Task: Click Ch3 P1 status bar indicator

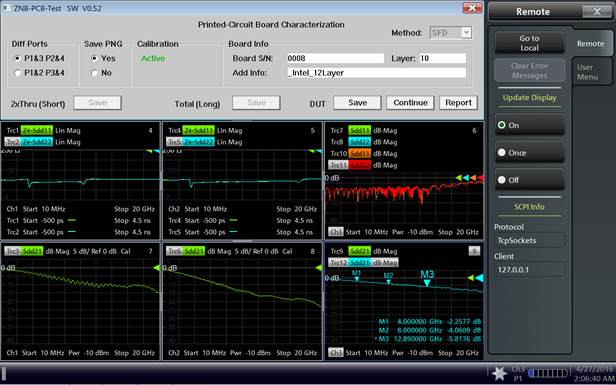Action: [x=518, y=374]
